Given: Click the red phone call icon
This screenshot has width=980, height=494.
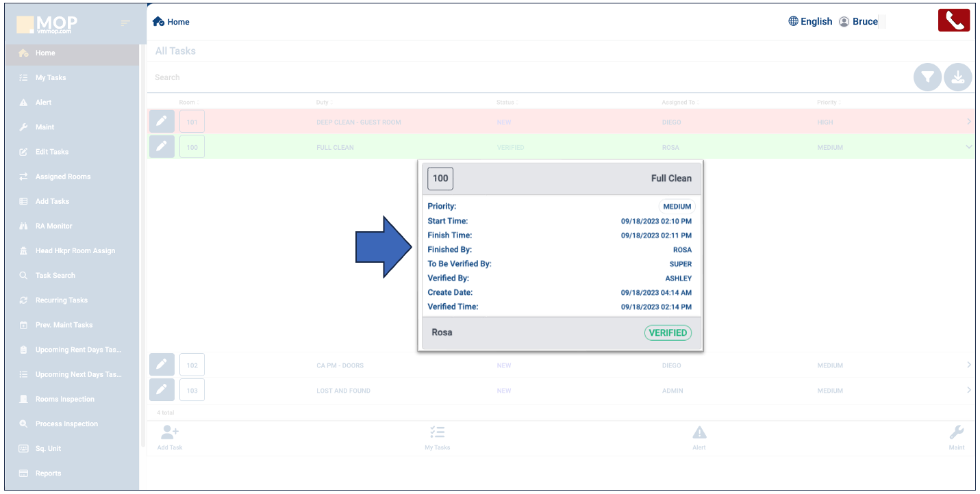Looking at the screenshot, I should (954, 21).
